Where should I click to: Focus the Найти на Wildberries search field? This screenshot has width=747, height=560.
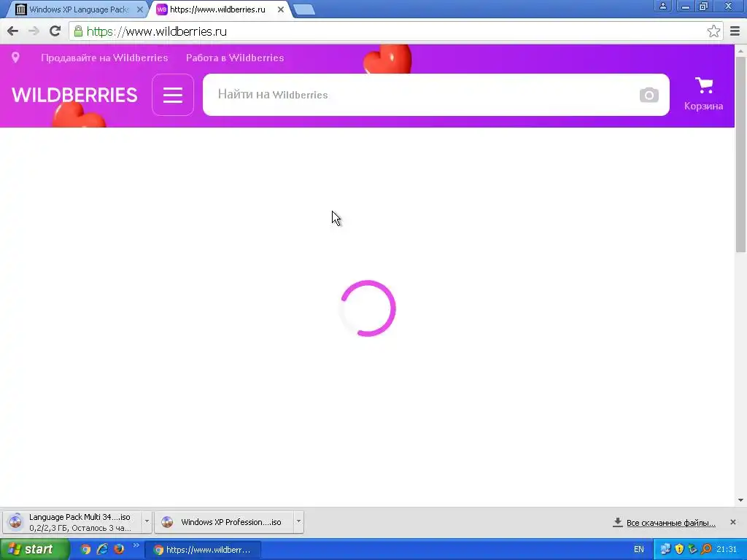pos(419,95)
